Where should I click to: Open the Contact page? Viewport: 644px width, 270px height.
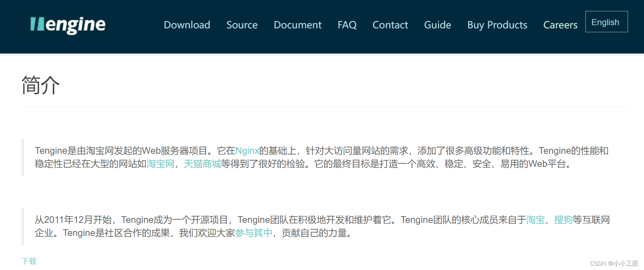click(390, 25)
